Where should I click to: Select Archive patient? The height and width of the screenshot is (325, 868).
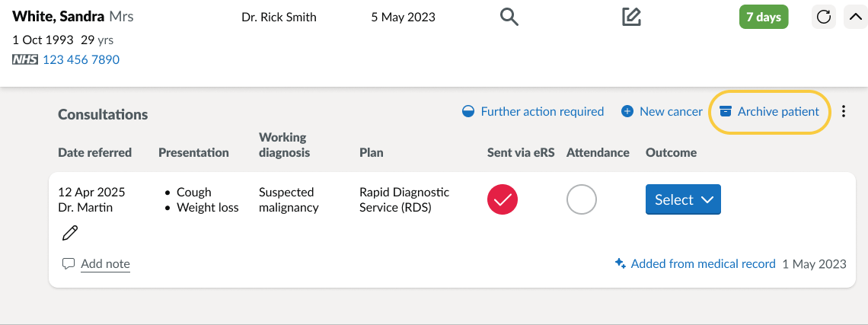pyautogui.click(x=778, y=111)
